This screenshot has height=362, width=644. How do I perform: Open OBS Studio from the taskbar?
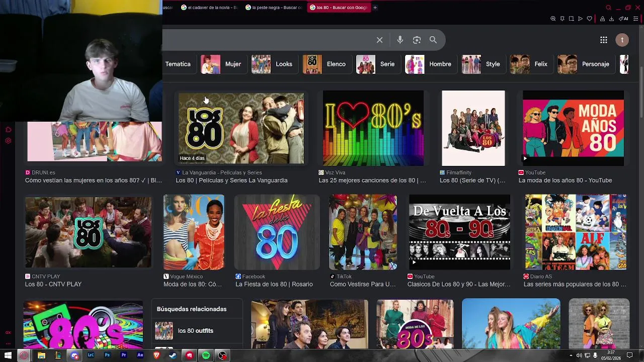[x=222, y=355]
